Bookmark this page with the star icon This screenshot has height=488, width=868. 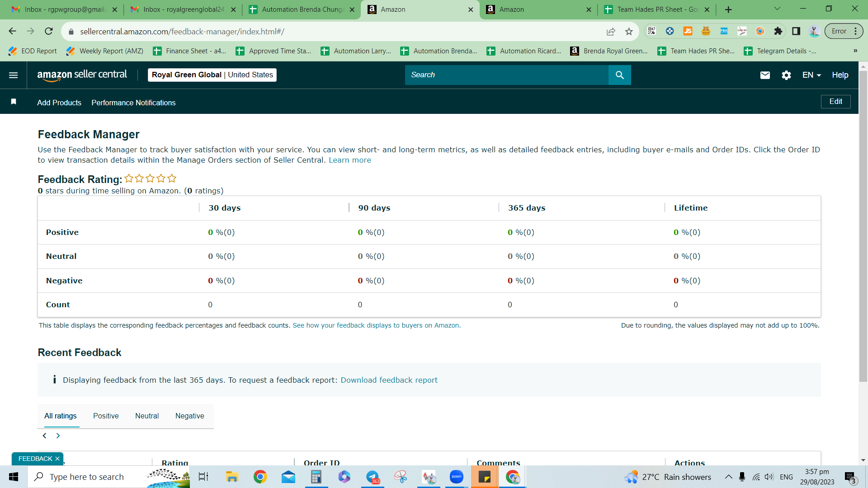pos(629,31)
